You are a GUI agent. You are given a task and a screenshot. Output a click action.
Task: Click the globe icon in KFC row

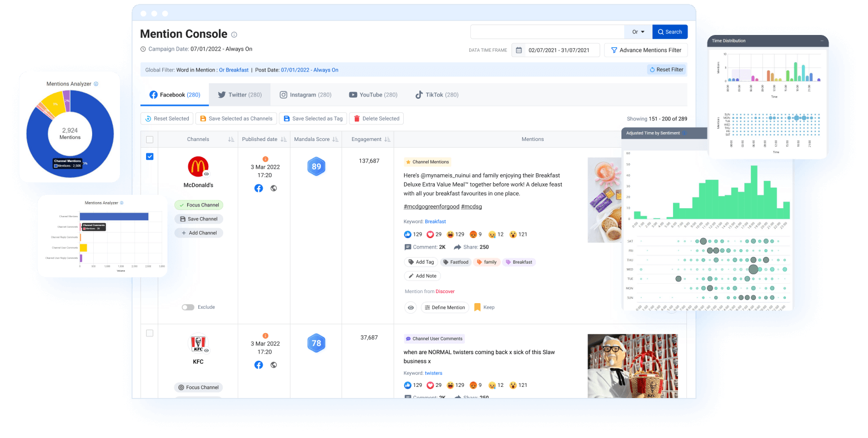pyautogui.click(x=273, y=365)
